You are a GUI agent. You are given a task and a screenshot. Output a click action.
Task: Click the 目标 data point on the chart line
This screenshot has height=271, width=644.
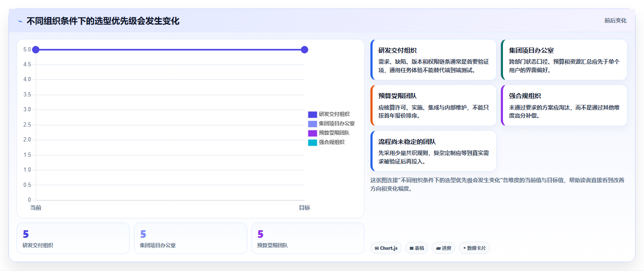[304, 50]
